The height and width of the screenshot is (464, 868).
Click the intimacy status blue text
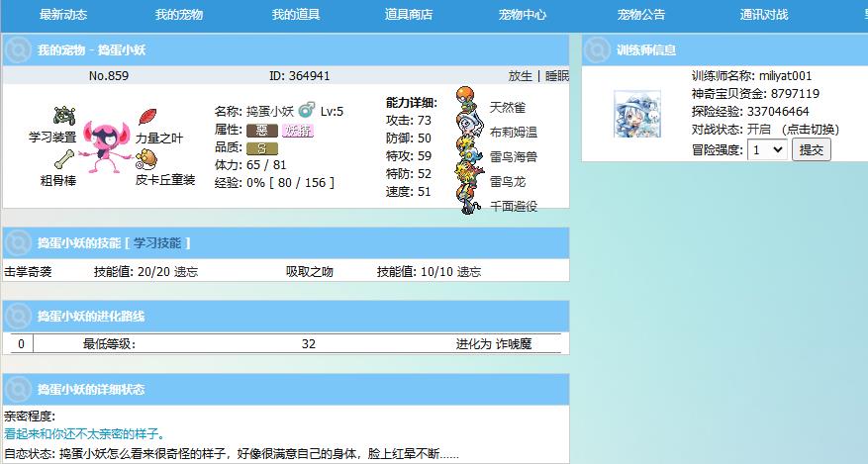84,434
